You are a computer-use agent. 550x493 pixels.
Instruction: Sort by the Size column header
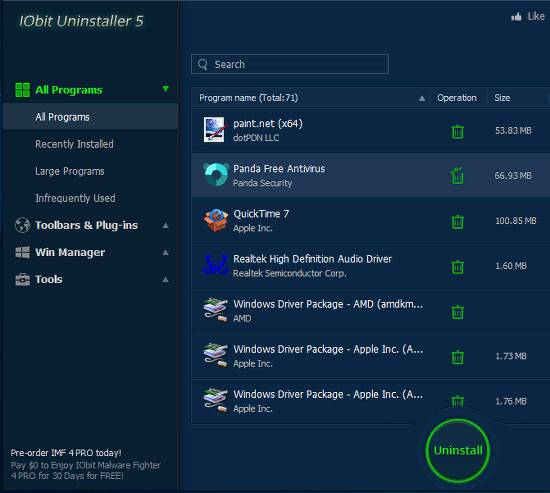pyautogui.click(x=502, y=98)
